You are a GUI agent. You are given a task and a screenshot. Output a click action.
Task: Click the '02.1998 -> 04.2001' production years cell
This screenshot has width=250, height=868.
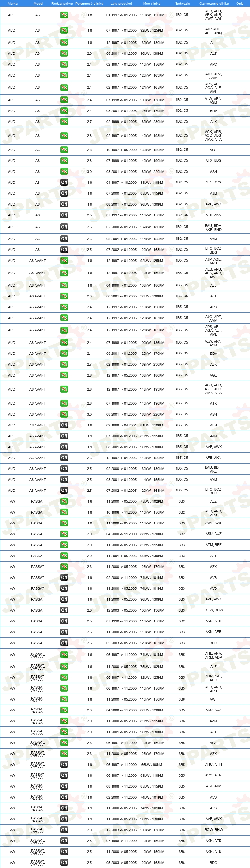point(121,425)
